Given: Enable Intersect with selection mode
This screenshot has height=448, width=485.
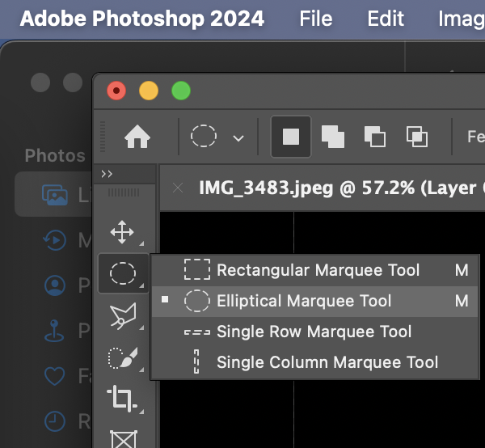Looking at the screenshot, I should (x=417, y=137).
